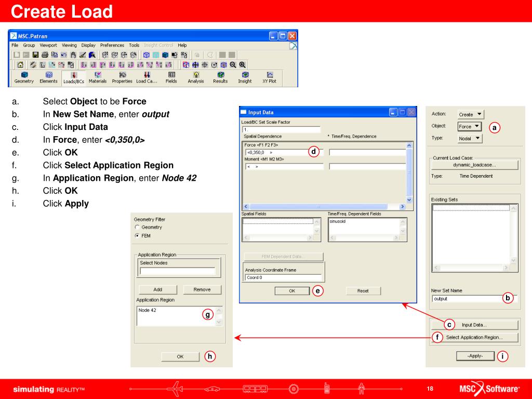Click OK in the Input Data dialog
Viewport: 532px width, 399px height.
[292, 291]
